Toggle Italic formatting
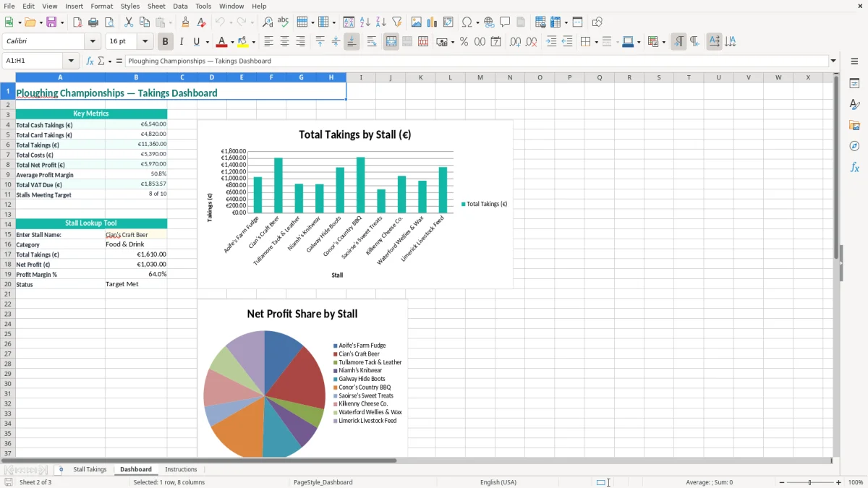Screen dimensions: 868x488 tap(182, 42)
